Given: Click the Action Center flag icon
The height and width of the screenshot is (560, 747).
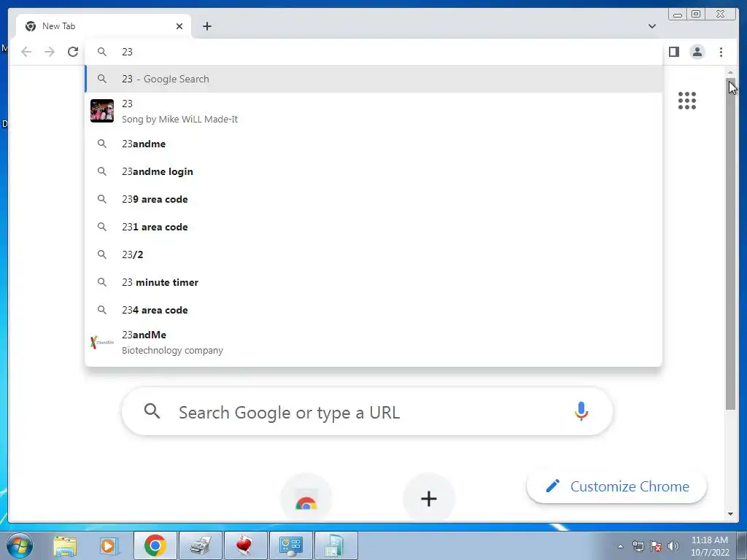Looking at the screenshot, I should tap(656, 546).
